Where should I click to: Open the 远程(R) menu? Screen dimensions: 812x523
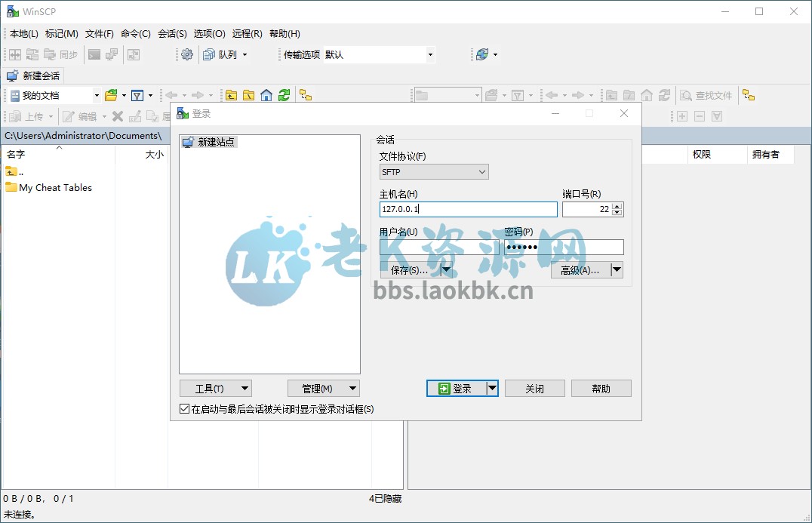click(247, 34)
